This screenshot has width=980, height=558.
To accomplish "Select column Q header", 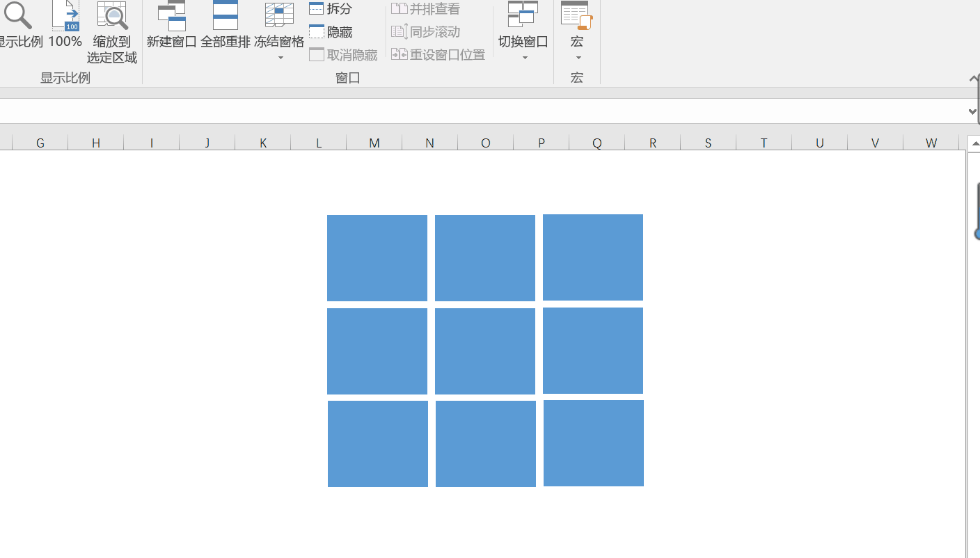I will point(597,143).
